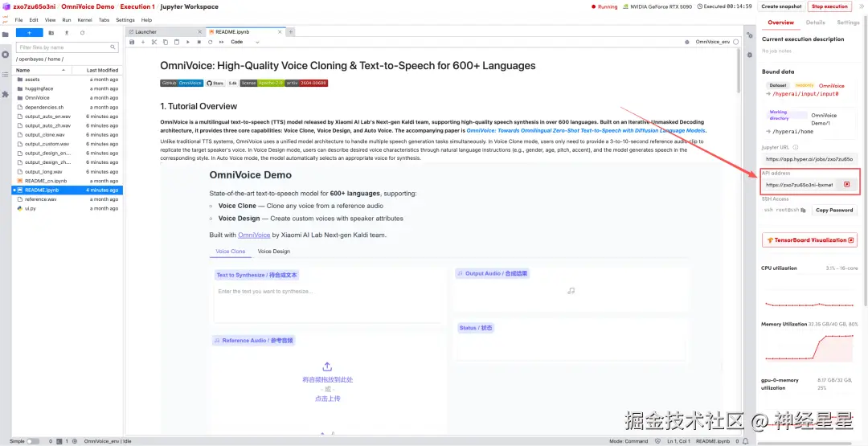The height and width of the screenshot is (446, 868).
Task: Insert a cell below with the plus icon
Action: click(143, 42)
